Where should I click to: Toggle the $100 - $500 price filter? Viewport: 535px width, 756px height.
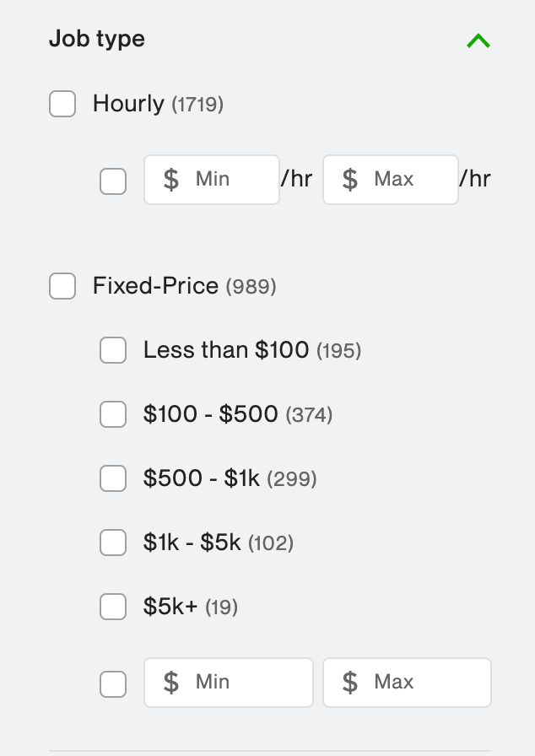pos(113,414)
